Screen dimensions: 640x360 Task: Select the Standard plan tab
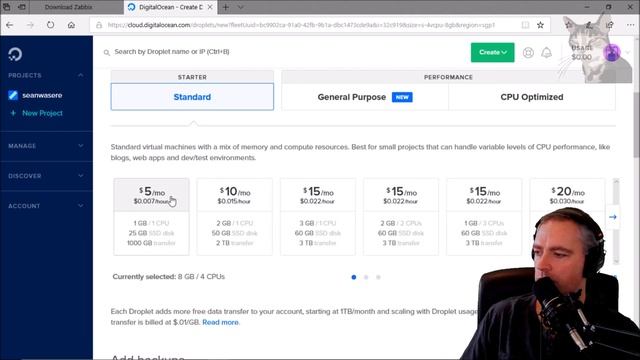(192, 97)
